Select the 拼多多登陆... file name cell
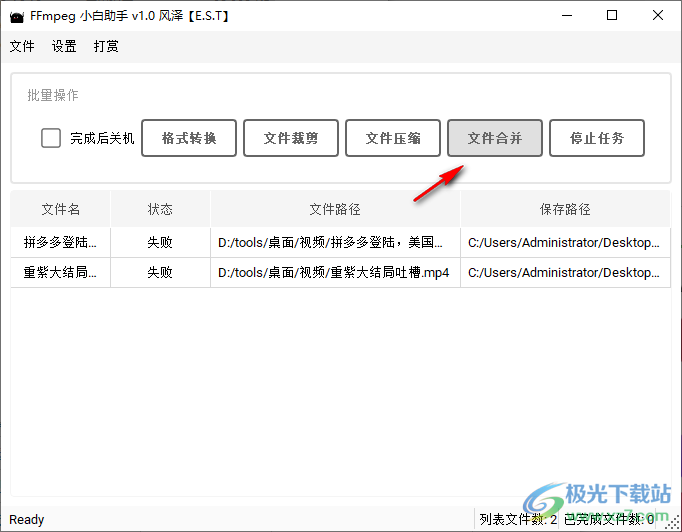Screen dimensions: 682x532 point(60,242)
